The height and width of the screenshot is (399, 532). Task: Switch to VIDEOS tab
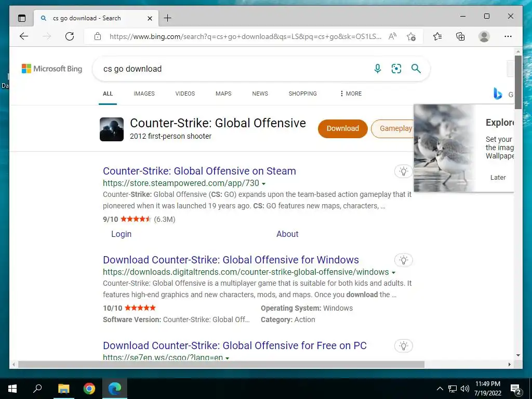pyautogui.click(x=185, y=94)
